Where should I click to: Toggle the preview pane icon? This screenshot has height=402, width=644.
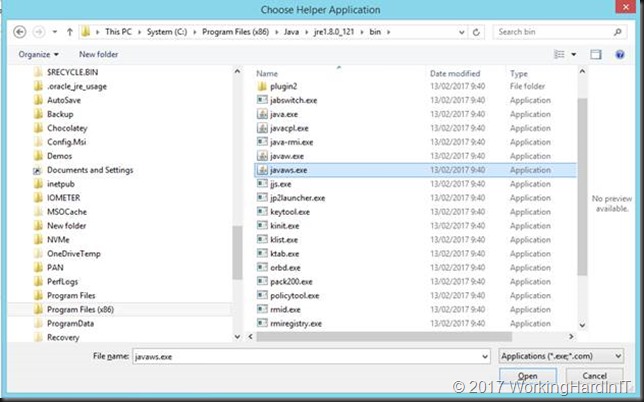[x=596, y=54]
